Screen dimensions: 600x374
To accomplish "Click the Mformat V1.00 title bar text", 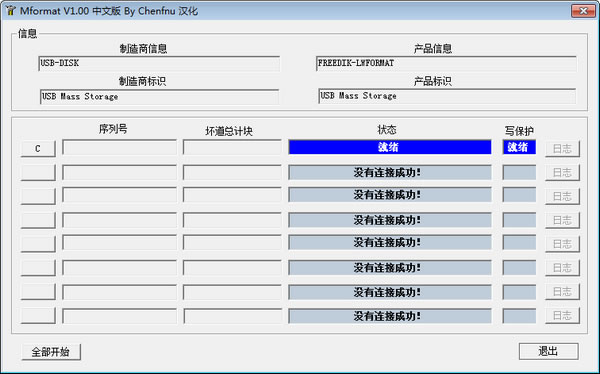I will pos(109,11).
